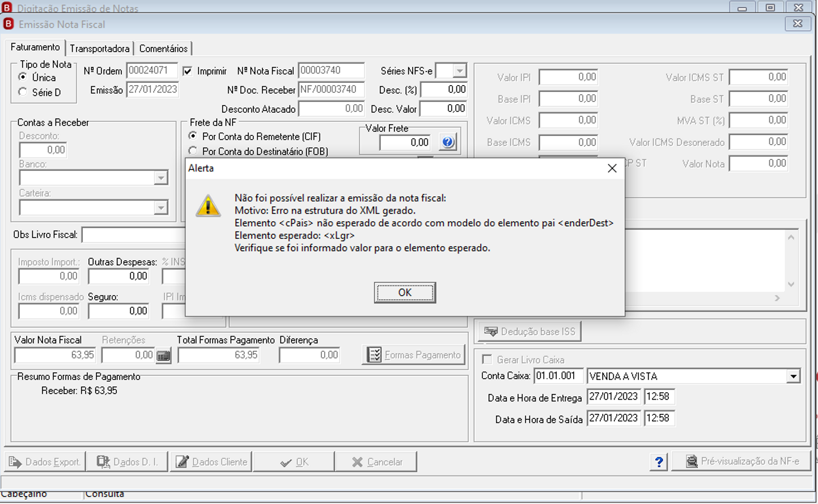Close the Emissão Nota Fiscal window
The width and height of the screenshot is (818, 504).
(x=798, y=23)
